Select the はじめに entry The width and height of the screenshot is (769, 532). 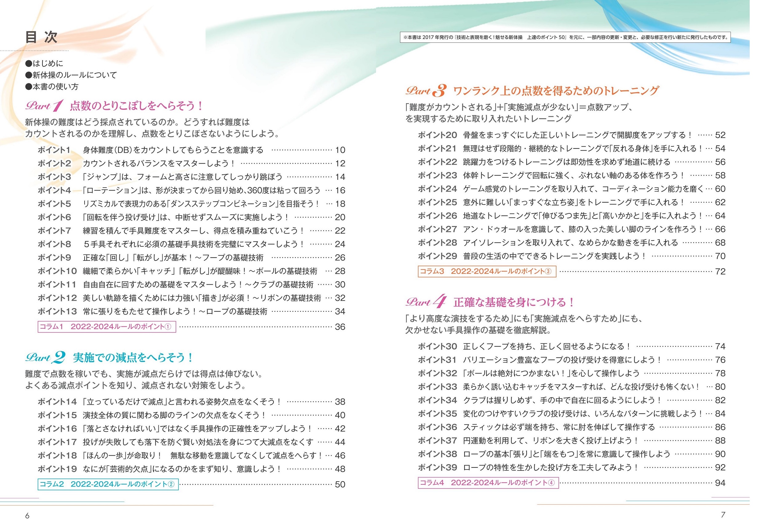tap(44, 63)
